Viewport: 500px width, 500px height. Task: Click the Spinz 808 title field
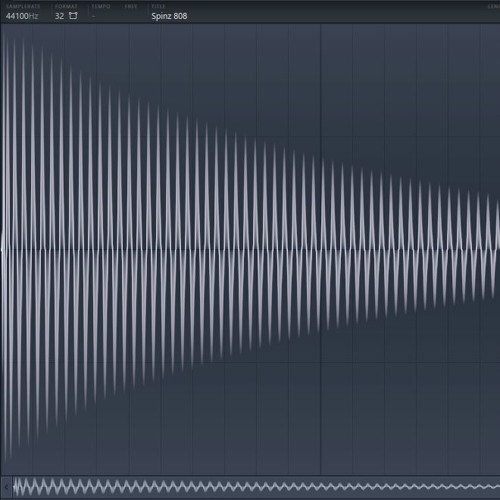click(x=169, y=16)
